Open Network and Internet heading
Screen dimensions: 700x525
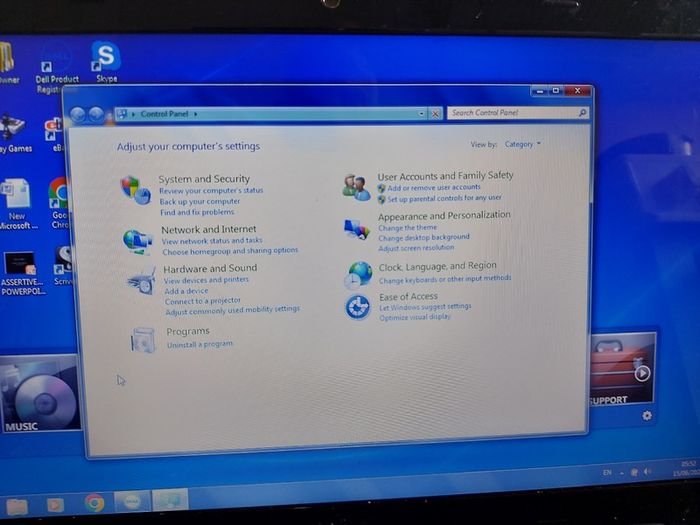click(208, 229)
